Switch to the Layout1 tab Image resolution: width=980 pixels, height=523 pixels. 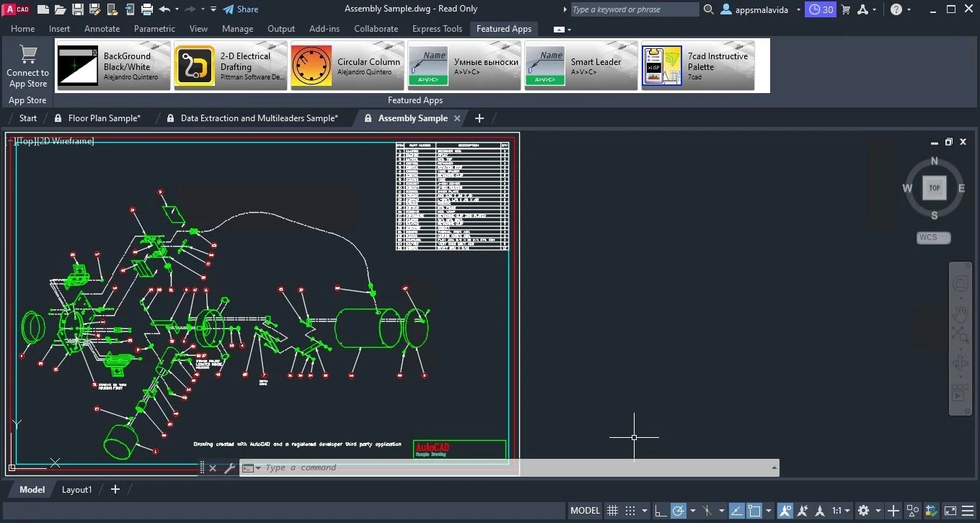coord(77,489)
